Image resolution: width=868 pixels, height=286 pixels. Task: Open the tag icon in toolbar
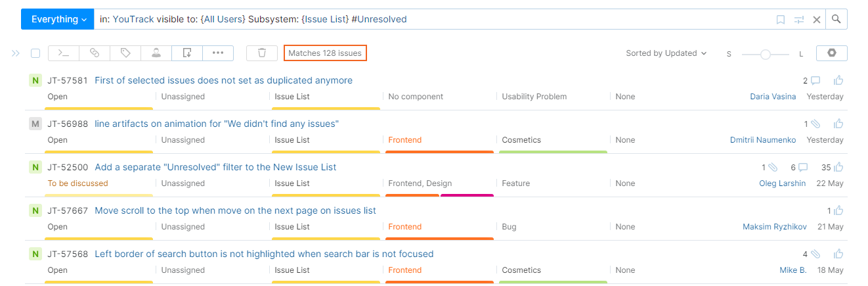pos(125,53)
